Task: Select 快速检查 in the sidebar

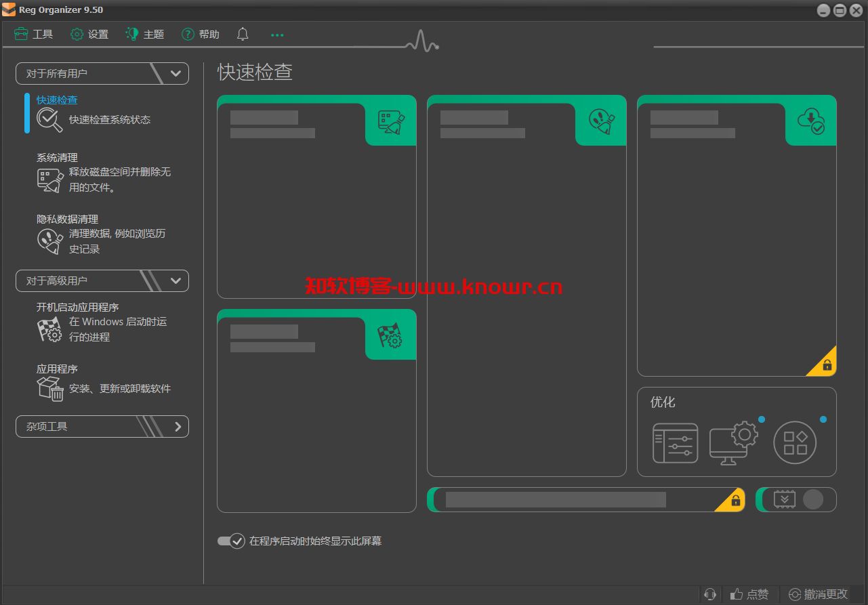Action: 57,100
